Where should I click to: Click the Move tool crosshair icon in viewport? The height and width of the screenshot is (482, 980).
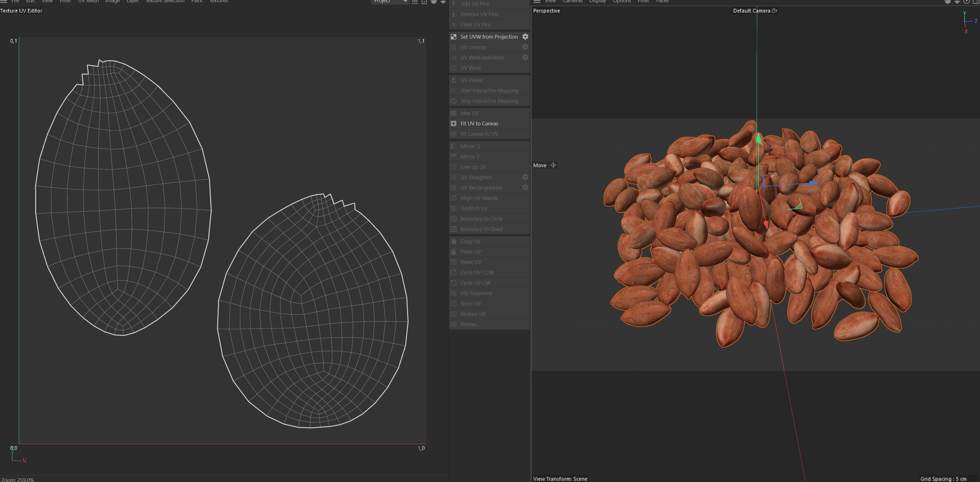click(x=553, y=165)
